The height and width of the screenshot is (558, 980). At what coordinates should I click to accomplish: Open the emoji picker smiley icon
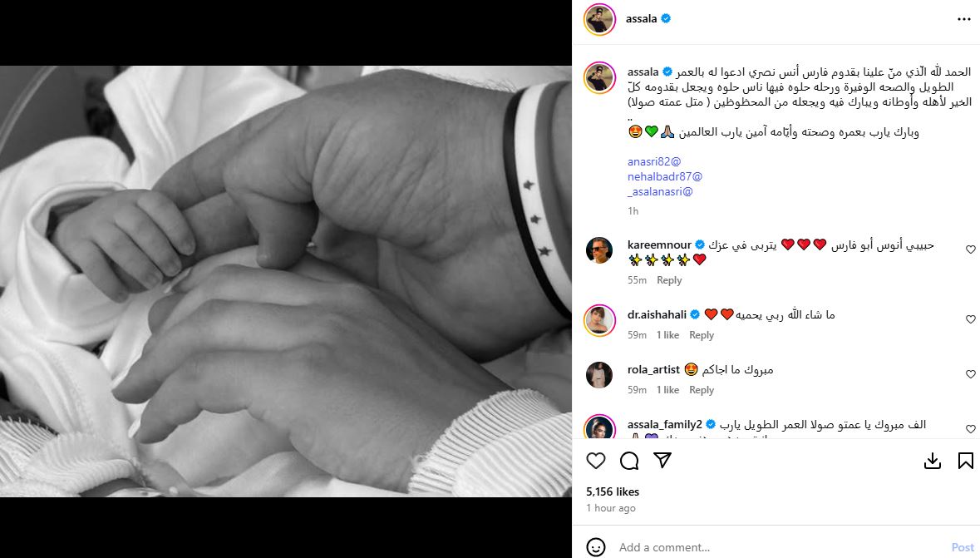coord(596,547)
